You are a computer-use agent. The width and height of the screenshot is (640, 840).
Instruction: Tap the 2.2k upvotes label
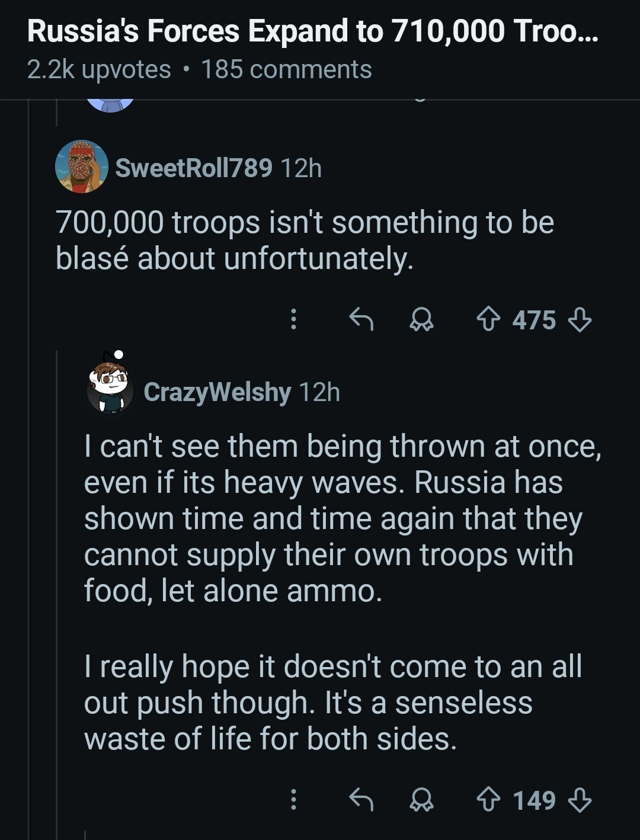(x=99, y=69)
